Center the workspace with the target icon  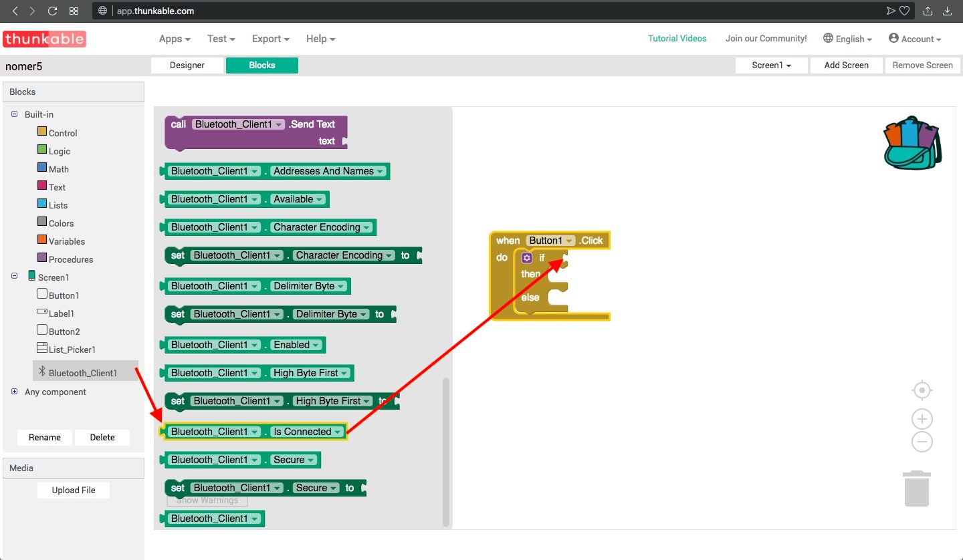pyautogui.click(x=922, y=390)
